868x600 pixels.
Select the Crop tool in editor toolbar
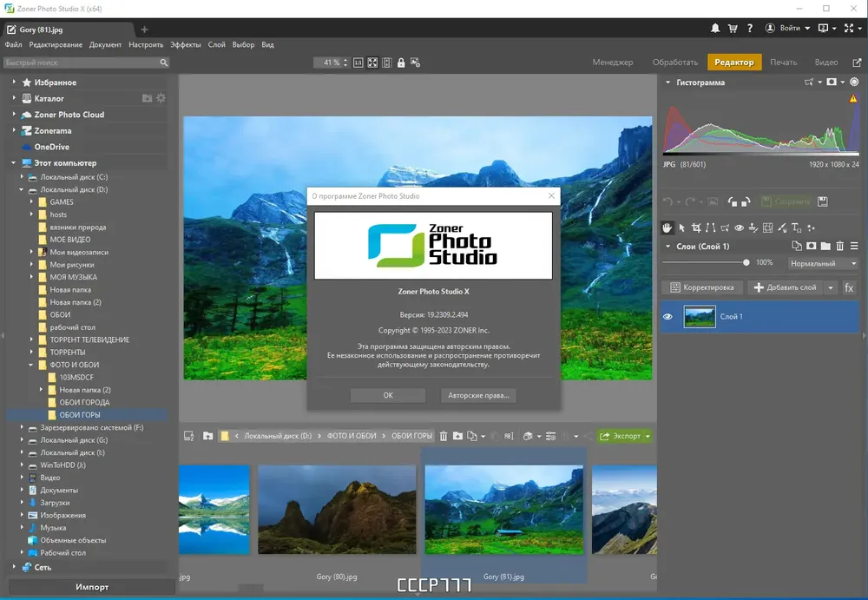[x=696, y=227]
